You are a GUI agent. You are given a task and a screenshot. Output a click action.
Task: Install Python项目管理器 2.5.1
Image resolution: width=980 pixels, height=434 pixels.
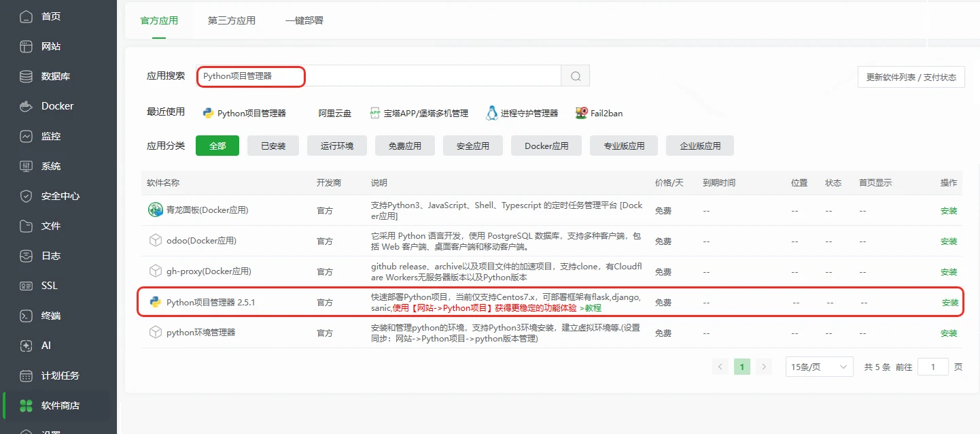click(950, 303)
